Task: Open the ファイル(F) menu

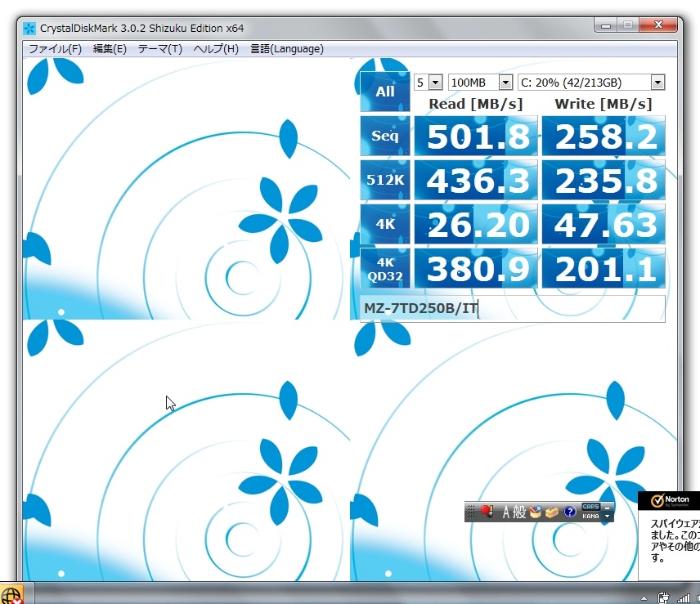Action: coord(56,48)
